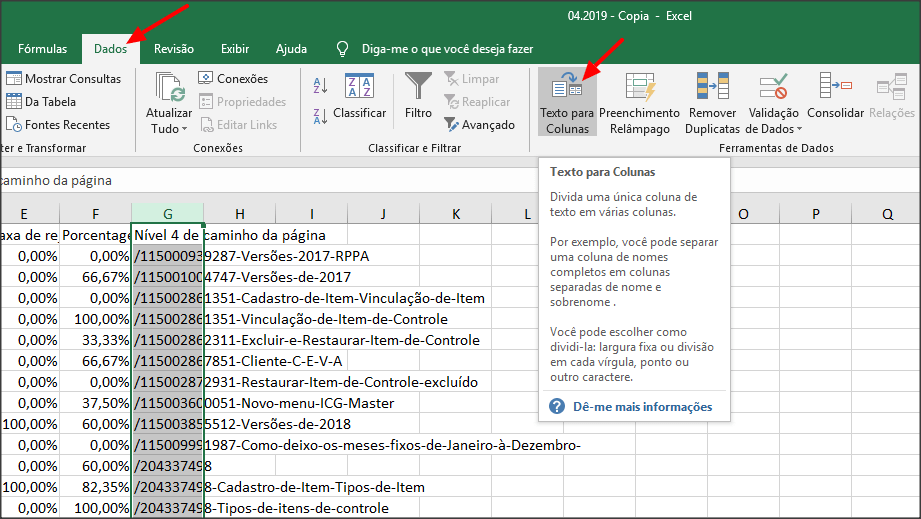Screen dimensions: 921x519
Task: Click the help question mark icon
Action: click(x=557, y=406)
